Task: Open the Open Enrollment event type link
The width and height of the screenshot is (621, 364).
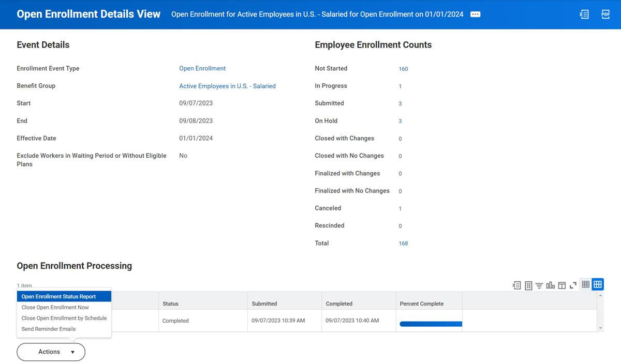Action: [x=202, y=68]
